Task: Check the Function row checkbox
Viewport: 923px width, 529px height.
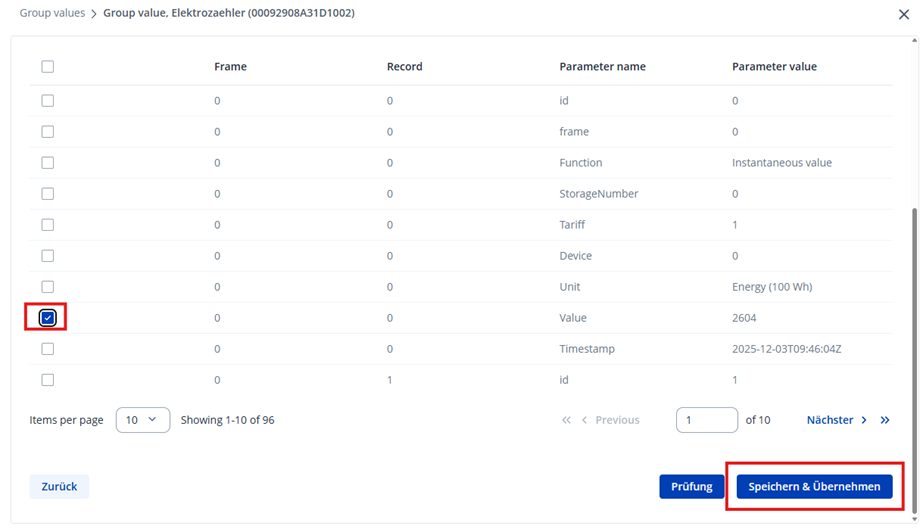Action: [x=47, y=163]
